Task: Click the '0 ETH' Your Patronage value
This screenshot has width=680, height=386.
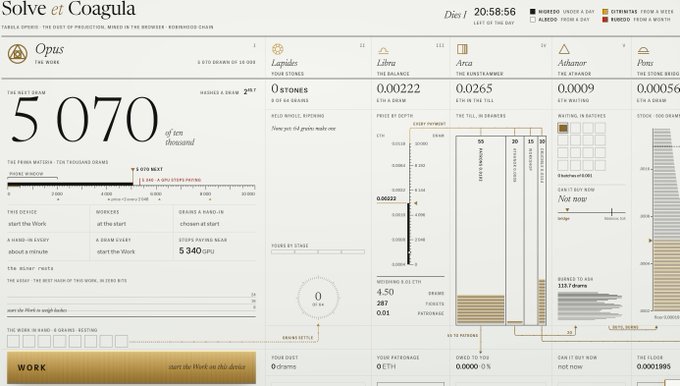Action: [386, 366]
